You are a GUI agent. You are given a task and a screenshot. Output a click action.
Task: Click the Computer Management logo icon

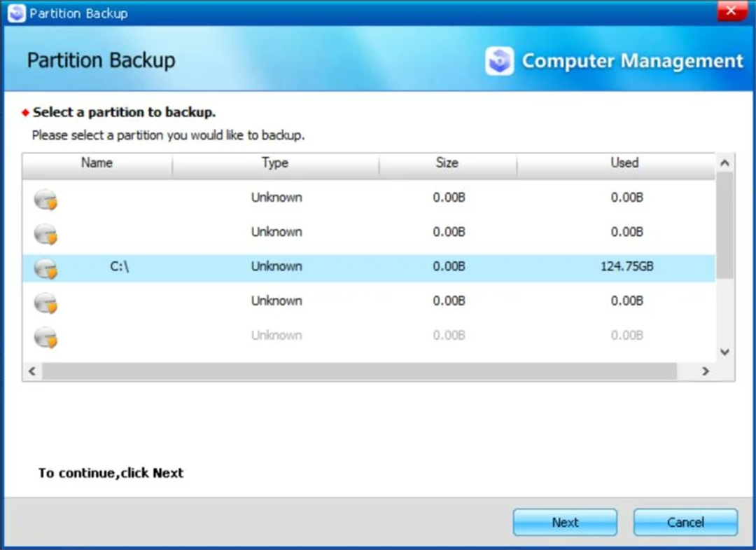pyautogui.click(x=499, y=62)
